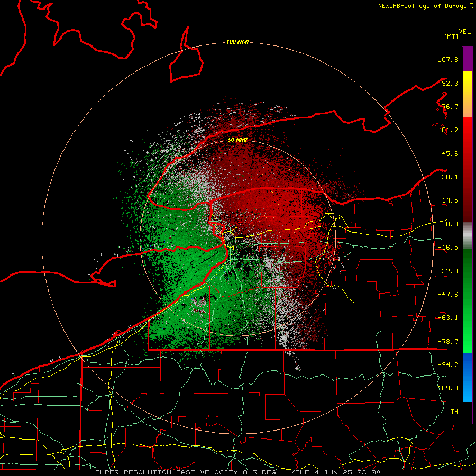Click the -16.5 scale value

point(448,248)
